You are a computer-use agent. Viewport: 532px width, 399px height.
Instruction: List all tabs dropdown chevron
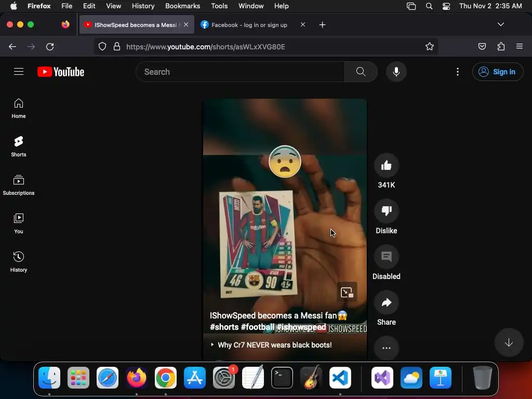(501, 24)
